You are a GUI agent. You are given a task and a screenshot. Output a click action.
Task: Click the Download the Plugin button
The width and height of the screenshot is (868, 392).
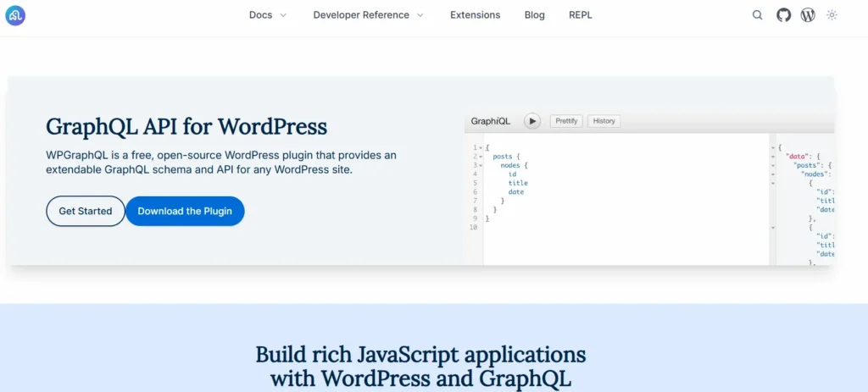(185, 211)
